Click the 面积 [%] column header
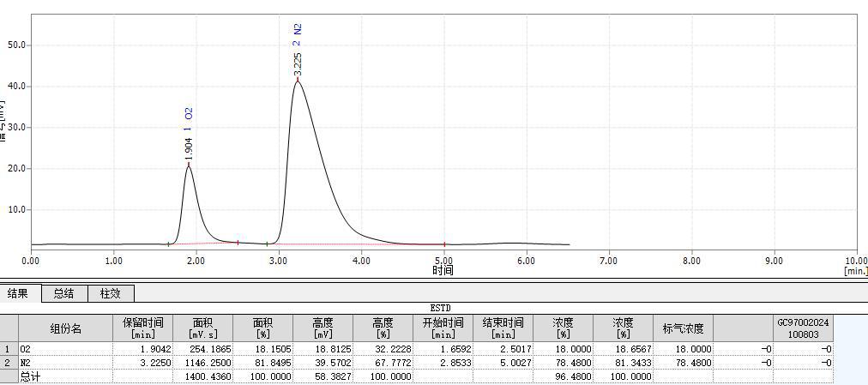868x385 pixels. tap(263, 328)
